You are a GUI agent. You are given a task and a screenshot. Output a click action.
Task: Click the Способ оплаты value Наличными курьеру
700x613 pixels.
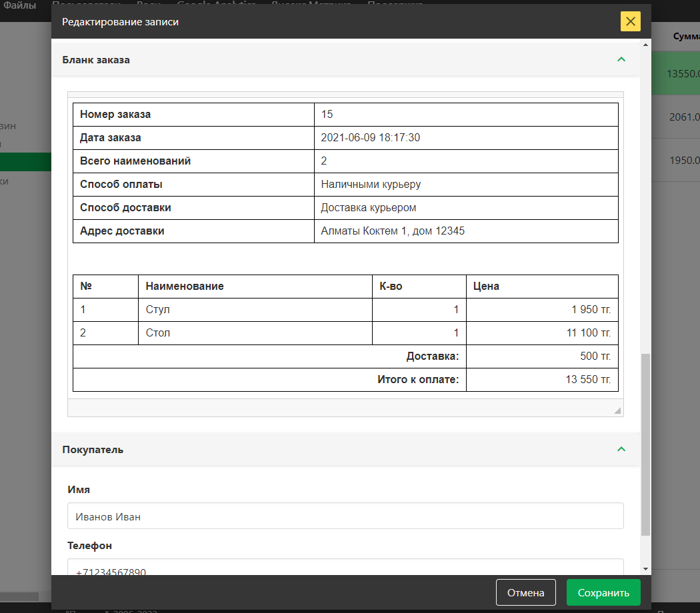pos(371,185)
